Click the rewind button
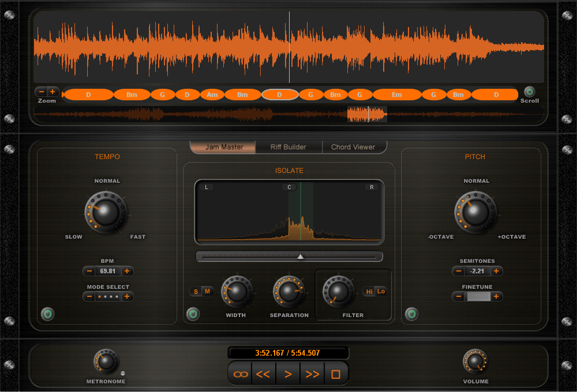This screenshot has width=577, height=392. (264, 374)
